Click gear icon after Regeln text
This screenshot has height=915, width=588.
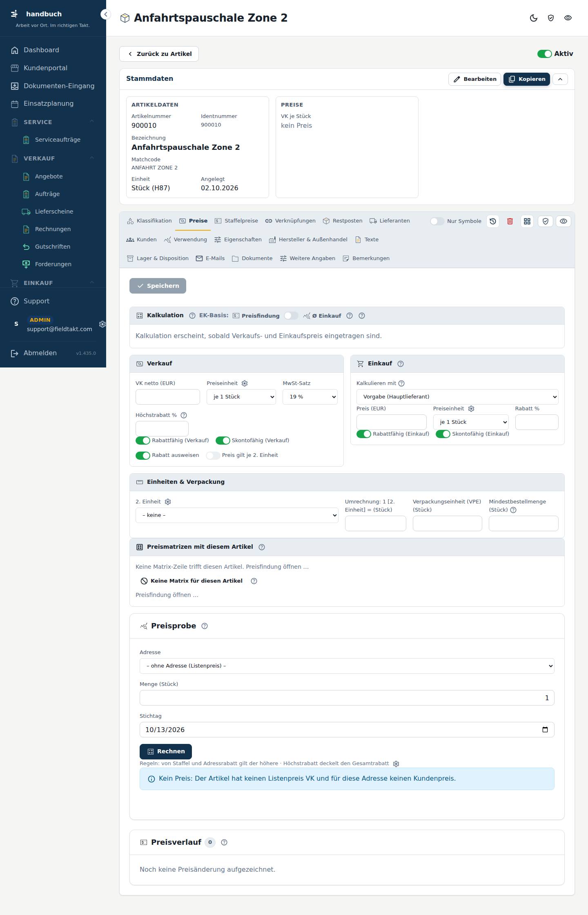396,764
